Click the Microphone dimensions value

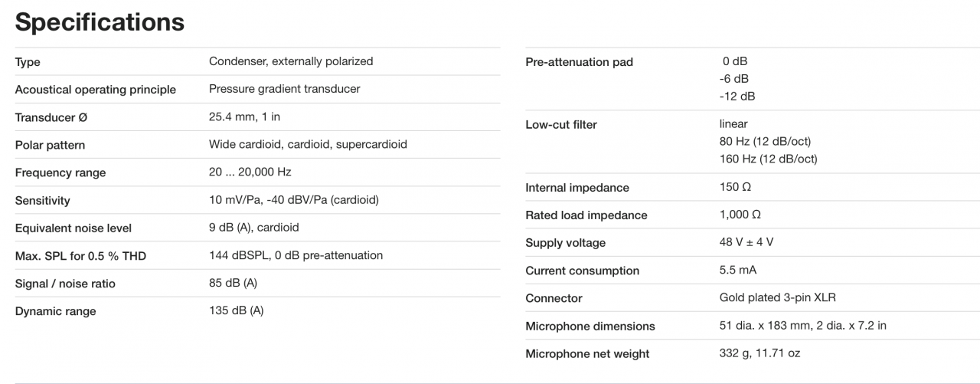802,326
